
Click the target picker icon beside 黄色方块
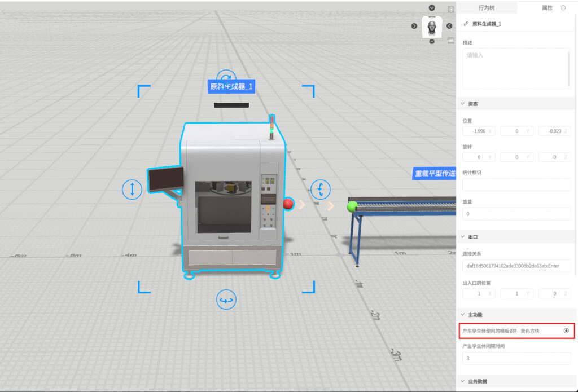(x=566, y=331)
